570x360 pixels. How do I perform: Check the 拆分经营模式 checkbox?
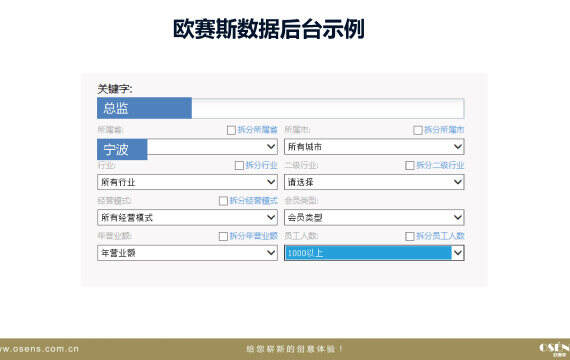tap(223, 201)
